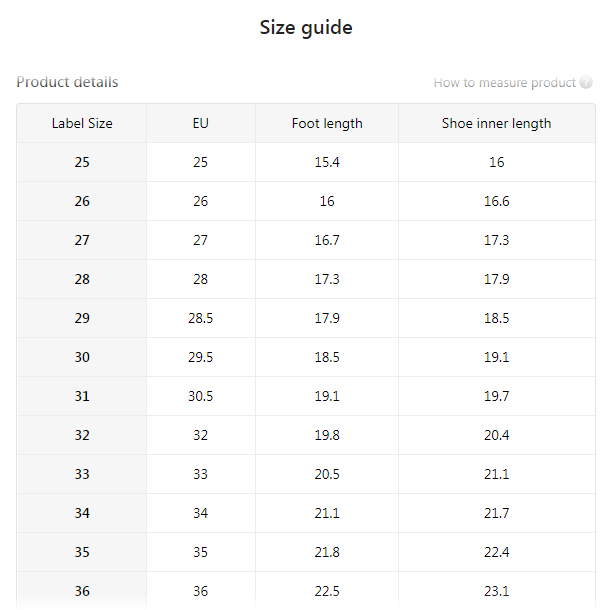Select the Shoe inner length header

[497, 123]
